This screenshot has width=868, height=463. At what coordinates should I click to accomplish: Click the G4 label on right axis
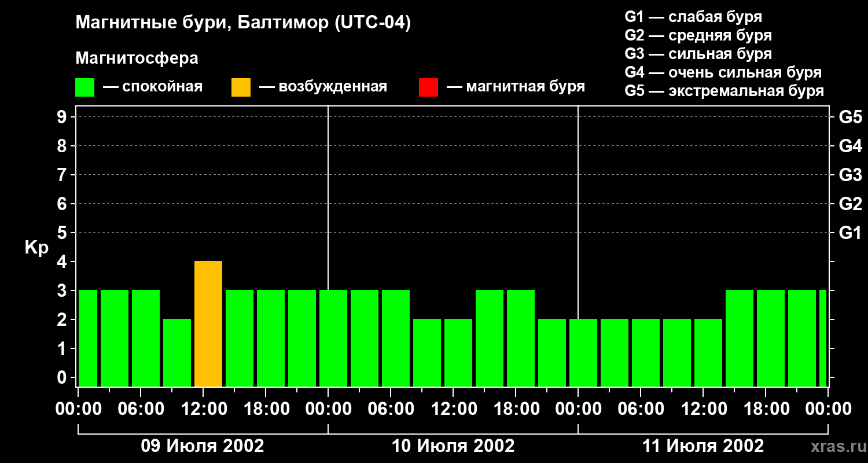[850, 146]
